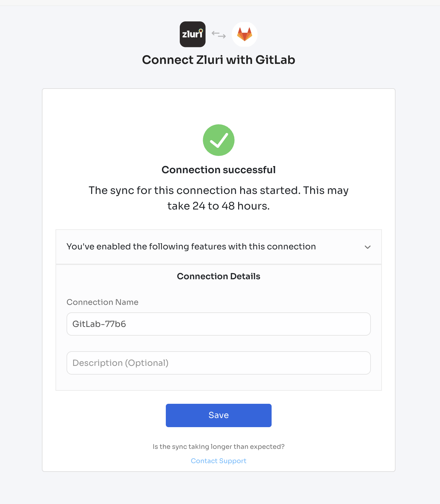The image size is (440, 504).
Task: Click the 'Connection successful' heading
Action: pyautogui.click(x=219, y=170)
